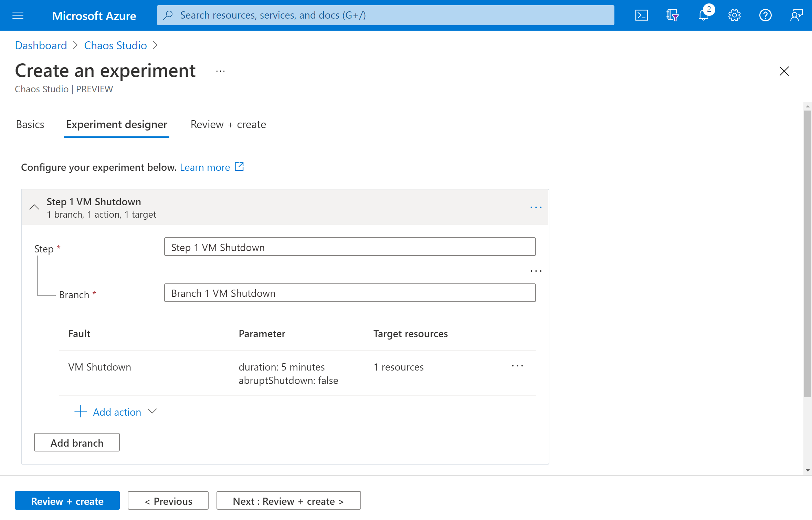Click the Azure portal menu hamburger icon
The height and width of the screenshot is (520, 812).
[18, 15]
